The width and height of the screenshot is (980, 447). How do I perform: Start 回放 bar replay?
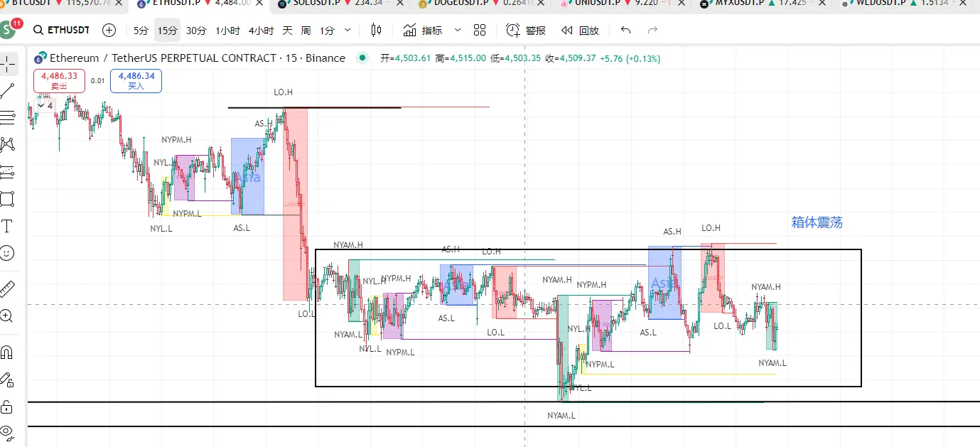coord(580,31)
